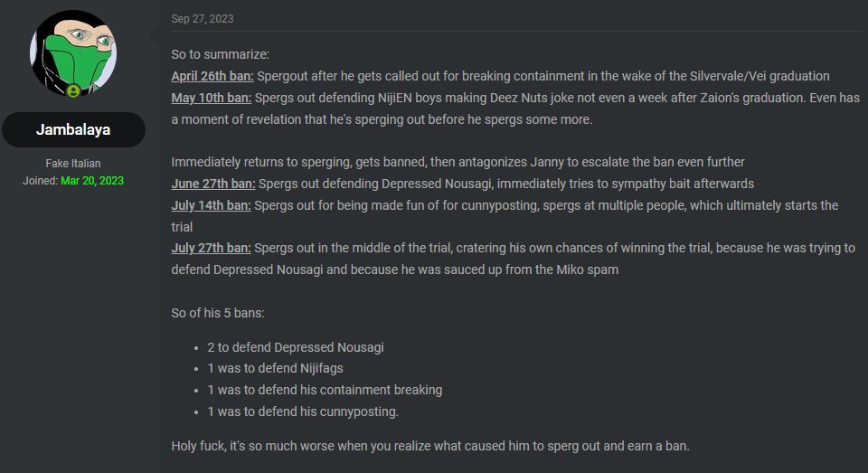The height and width of the screenshot is (473, 868).
Task: Click the cunnyposting bullet item
Action: (303, 412)
